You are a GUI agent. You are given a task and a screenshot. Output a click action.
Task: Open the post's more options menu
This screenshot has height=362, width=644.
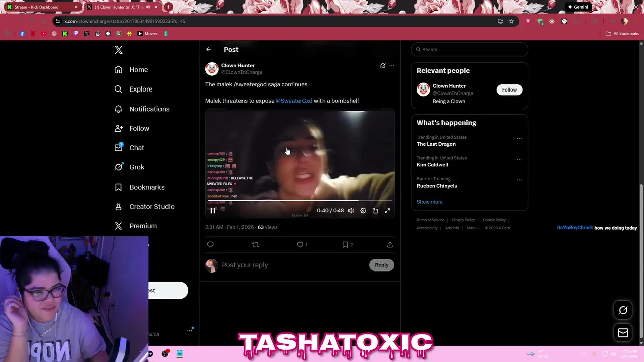(x=392, y=66)
